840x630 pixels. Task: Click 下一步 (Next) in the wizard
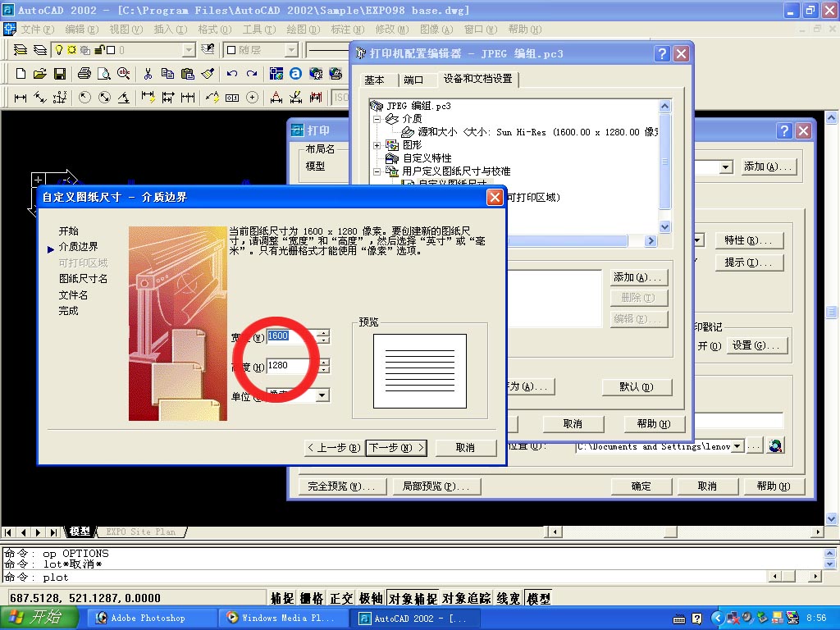tap(396, 448)
